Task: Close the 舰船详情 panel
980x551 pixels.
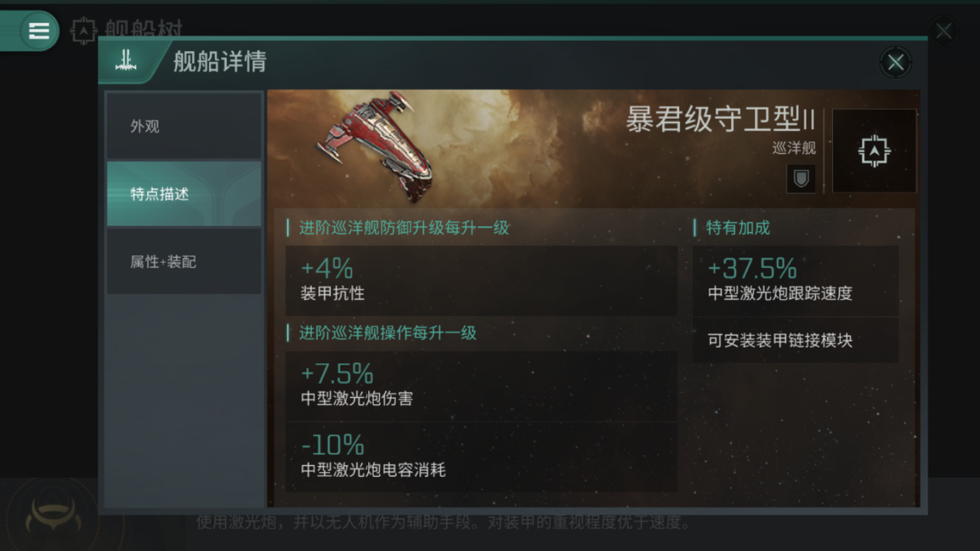Action: (x=896, y=62)
